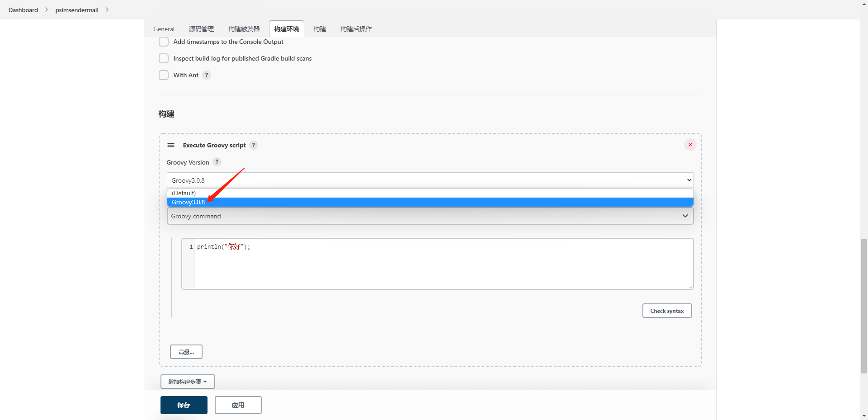
Task: Expand the Groovy command dropdown
Action: click(x=429, y=216)
